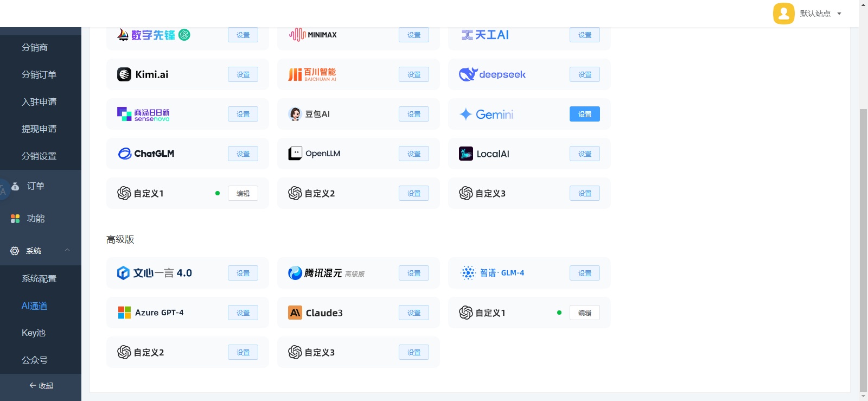Click 编辑 for 自定义1 in 高级版
868x401 pixels.
pos(585,313)
